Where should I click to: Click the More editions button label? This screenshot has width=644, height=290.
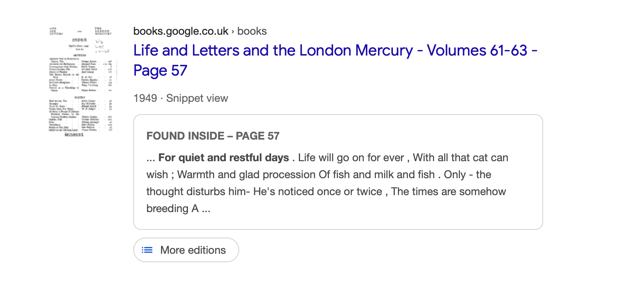193,250
